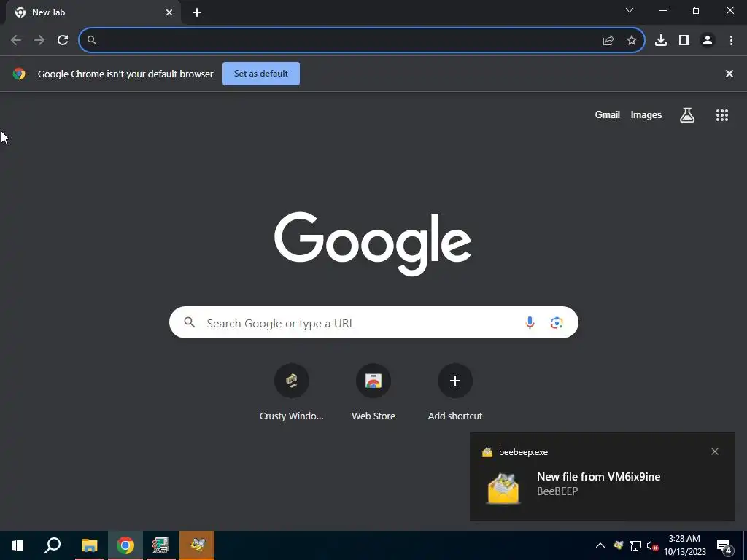
Task: Open the computer app next to Chrome in taskbar
Action: coord(161,545)
